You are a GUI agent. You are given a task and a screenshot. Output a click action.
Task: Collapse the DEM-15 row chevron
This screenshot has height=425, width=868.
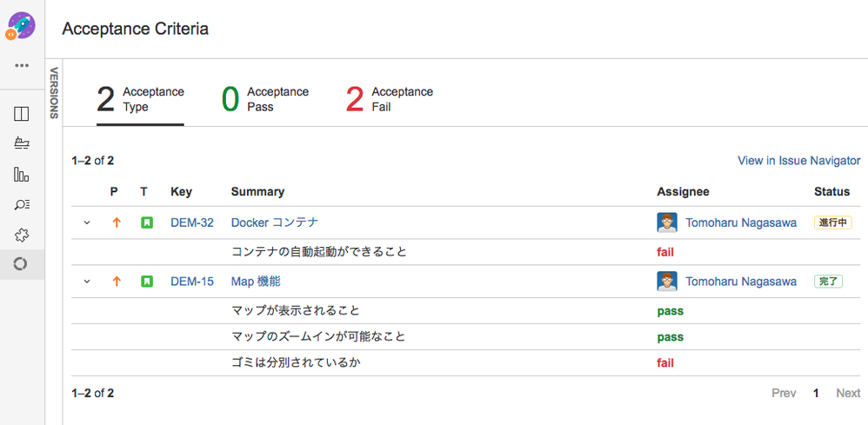[x=86, y=282]
